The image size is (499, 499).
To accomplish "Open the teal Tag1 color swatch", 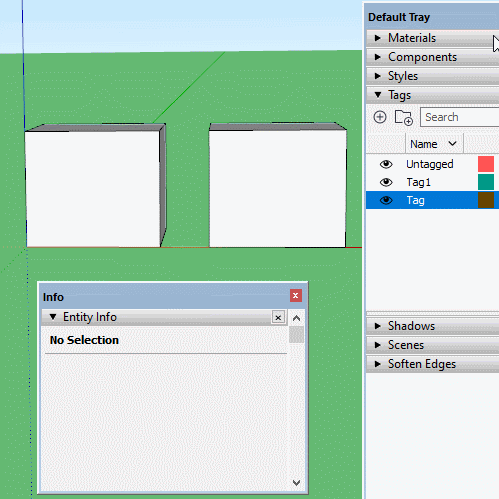I will [x=486, y=182].
